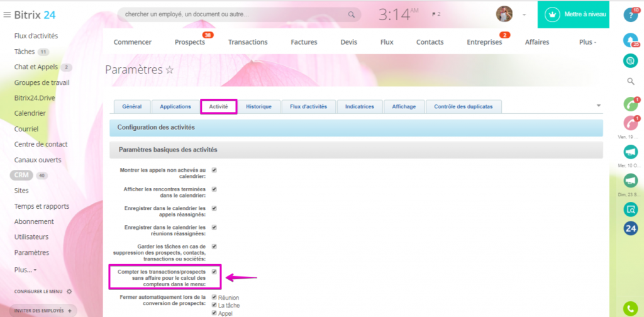Open Factures in the CRM menu
The width and height of the screenshot is (644, 317).
pyautogui.click(x=304, y=42)
